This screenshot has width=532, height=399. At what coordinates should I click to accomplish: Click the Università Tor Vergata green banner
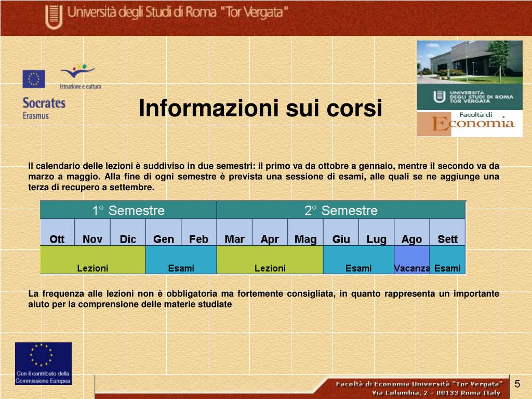pyautogui.click(x=470, y=97)
